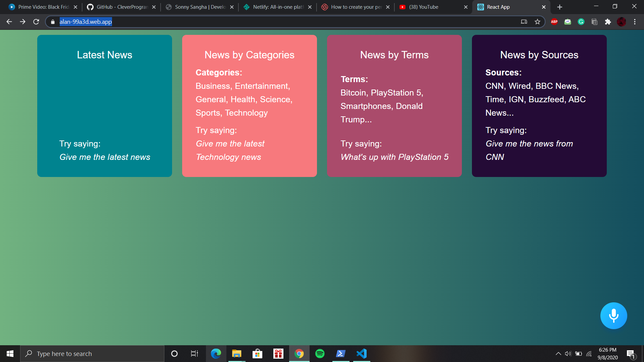Select the News by Sources card

point(539,106)
